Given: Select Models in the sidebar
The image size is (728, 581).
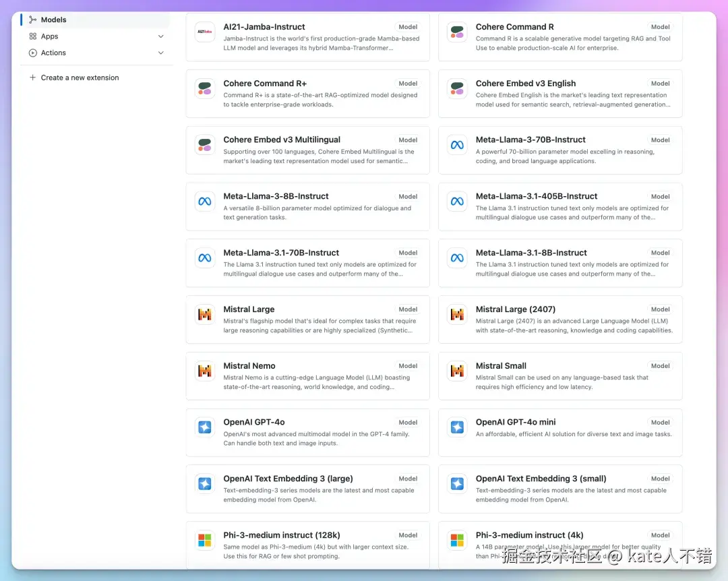Looking at the screenshot, I should (95, 20).
